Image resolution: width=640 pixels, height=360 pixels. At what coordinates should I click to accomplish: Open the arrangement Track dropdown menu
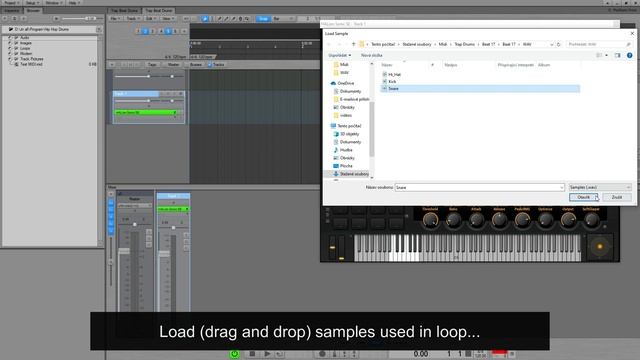coord(132,19)
